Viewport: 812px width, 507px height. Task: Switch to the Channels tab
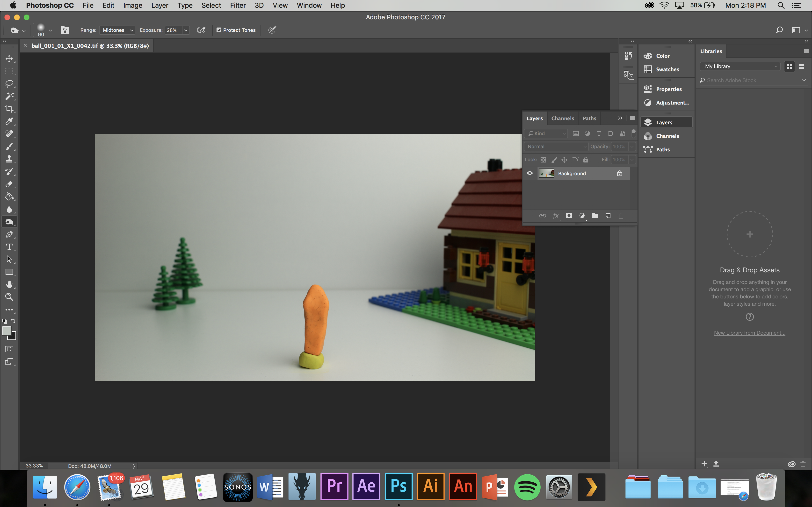(x=562, y=118)
